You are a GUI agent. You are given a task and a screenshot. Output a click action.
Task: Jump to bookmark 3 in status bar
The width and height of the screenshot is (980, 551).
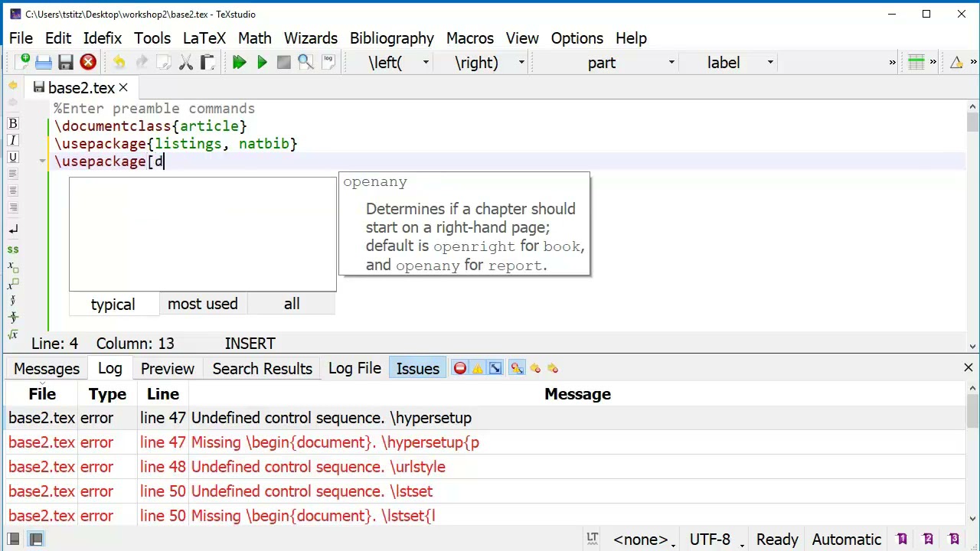pyautogui.click(x=954, y=540)
